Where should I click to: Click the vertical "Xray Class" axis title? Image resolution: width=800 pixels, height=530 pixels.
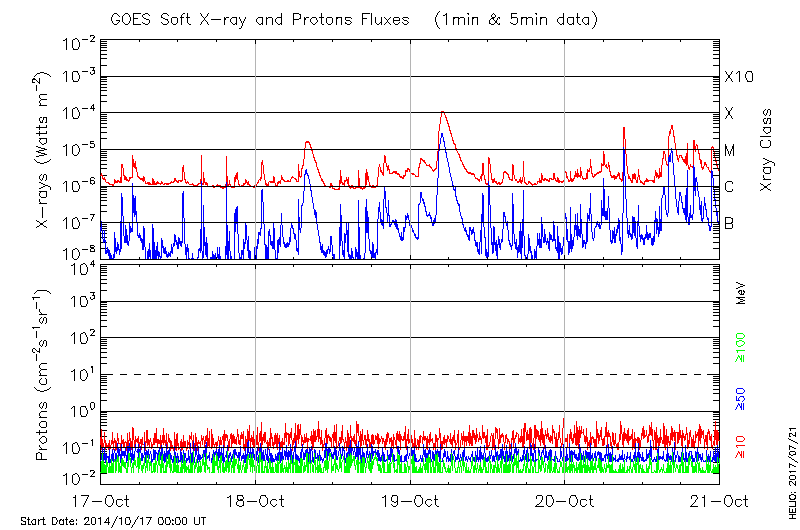coord(767,150)
